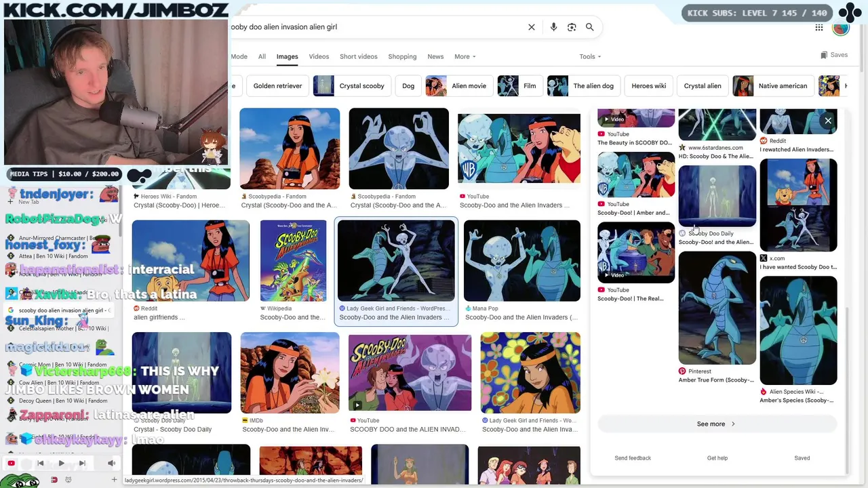Screen dimensions: 868x488
Task: Open YouTube 'Scooby-Doo! | The Real' video
Action: 635,252
